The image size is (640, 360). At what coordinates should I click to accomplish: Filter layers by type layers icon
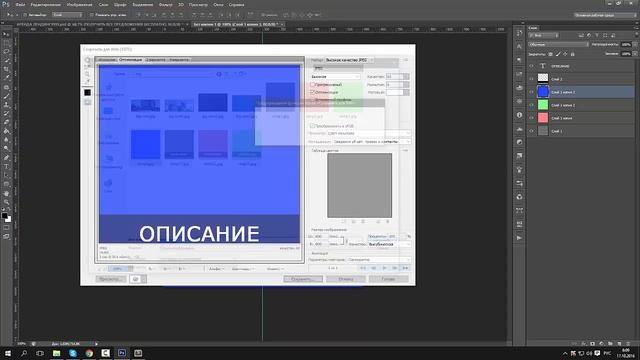point(597,36)
